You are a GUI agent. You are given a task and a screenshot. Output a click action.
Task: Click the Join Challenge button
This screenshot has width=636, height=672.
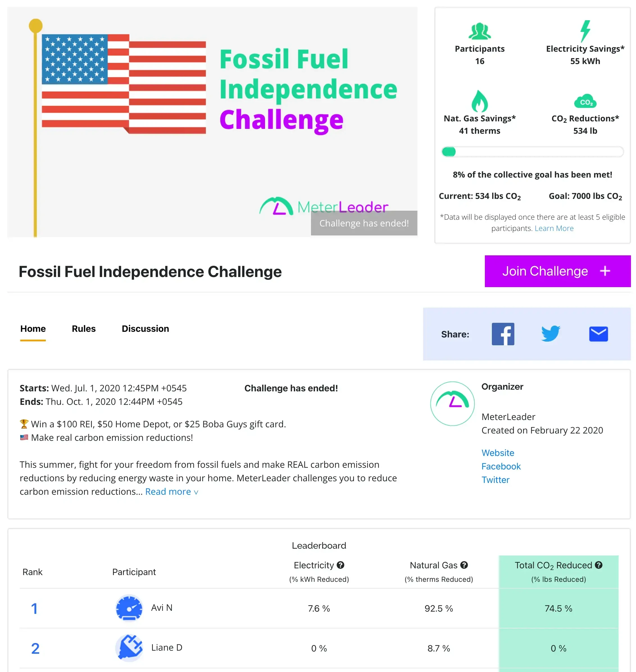[558, 271]
